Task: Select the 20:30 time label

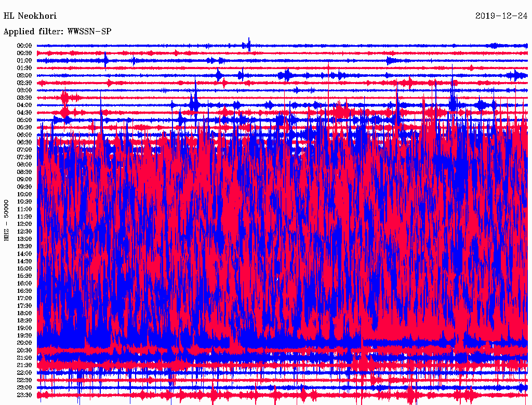Action: (x=24, y=350)
